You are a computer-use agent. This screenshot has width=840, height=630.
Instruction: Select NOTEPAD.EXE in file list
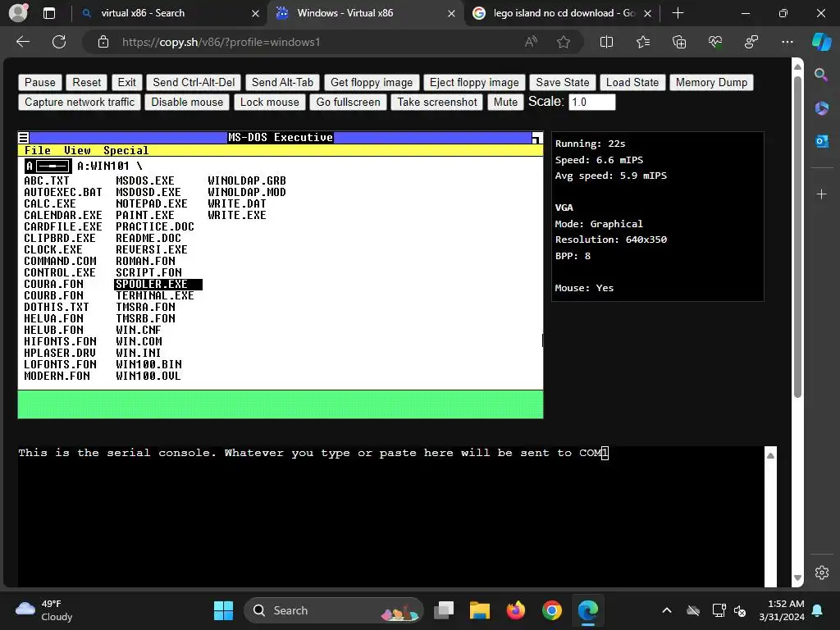tap(152, 204)
